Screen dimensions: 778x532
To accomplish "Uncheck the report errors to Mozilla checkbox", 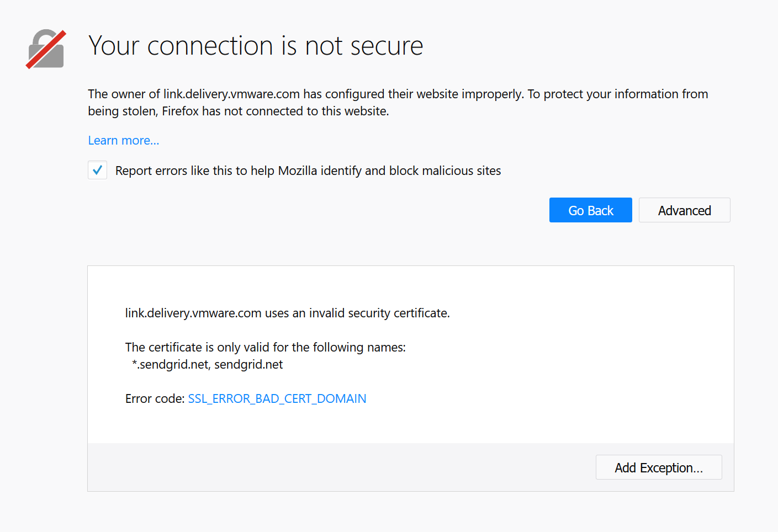I will pos(98,170).
